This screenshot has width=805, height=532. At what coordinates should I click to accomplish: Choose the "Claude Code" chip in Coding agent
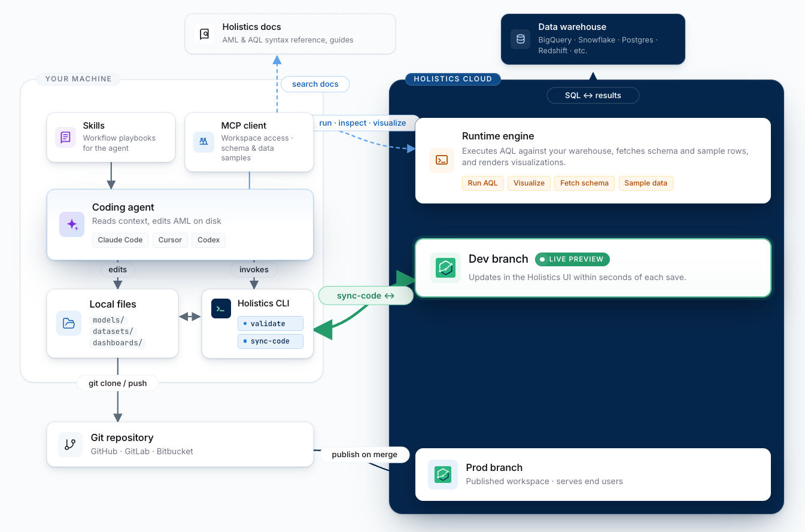120,240
